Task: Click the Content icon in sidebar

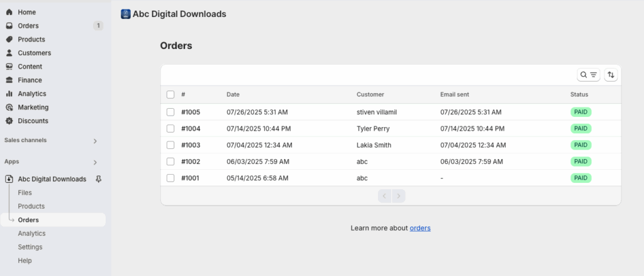Action: [x=9, y=67]
